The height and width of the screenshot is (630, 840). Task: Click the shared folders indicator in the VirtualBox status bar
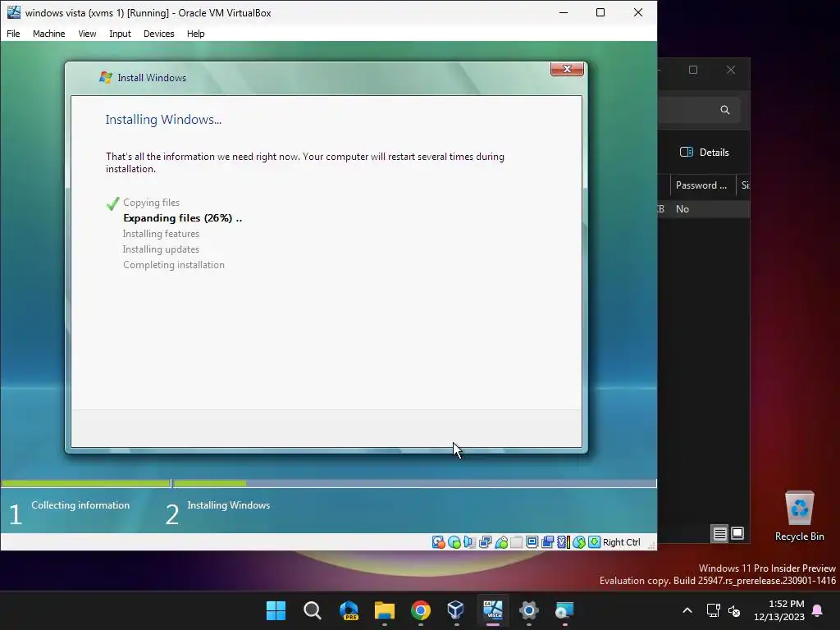point(517,542)
